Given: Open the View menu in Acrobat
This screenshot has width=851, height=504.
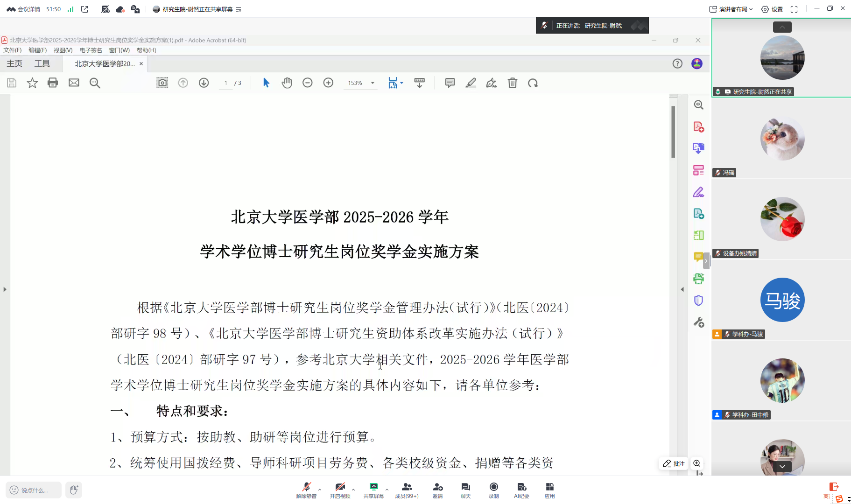Looking at the screenshot, I should coord(63,50).
